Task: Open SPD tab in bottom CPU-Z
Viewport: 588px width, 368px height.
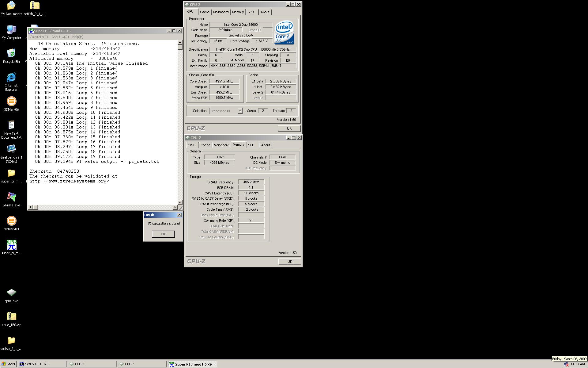Action: 251,145
